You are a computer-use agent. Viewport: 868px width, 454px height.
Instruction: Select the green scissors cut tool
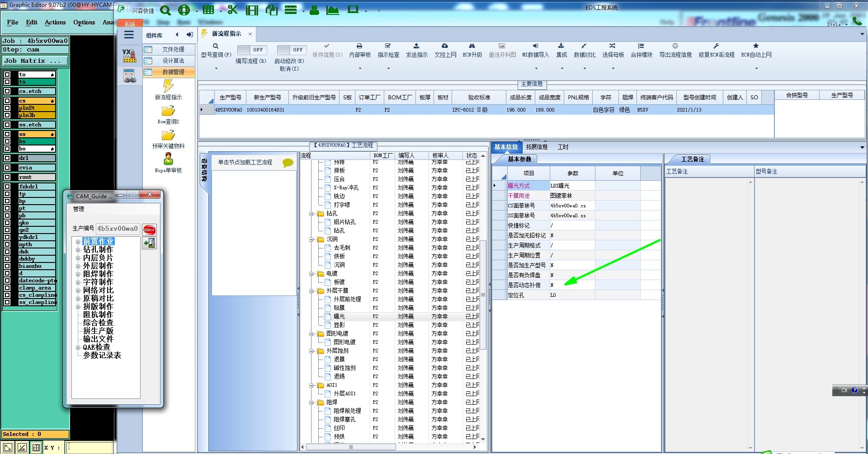pos(233,9)
